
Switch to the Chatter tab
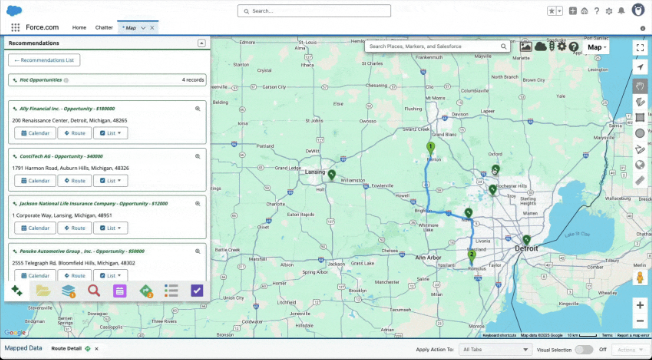click(104, 27)
